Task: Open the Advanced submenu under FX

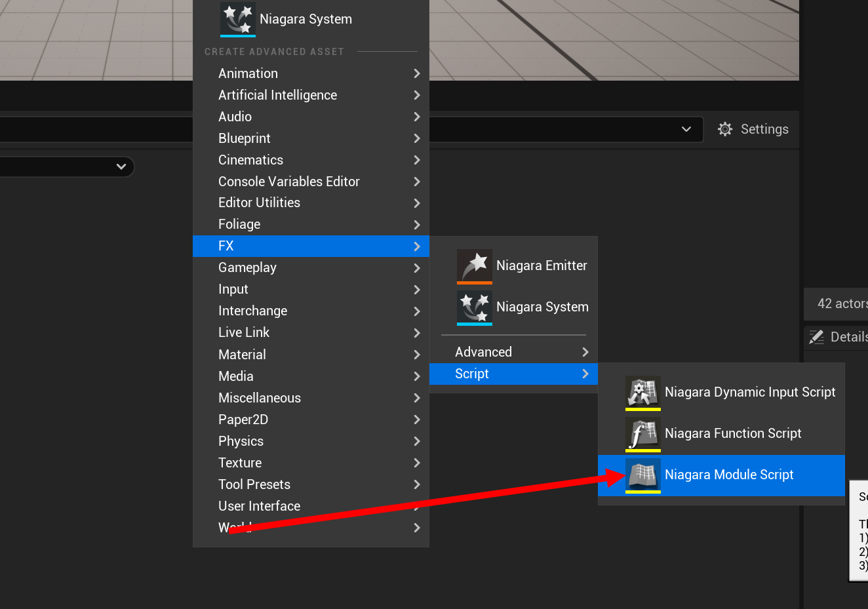Action: pyautogui.click(x=513, y=352)
